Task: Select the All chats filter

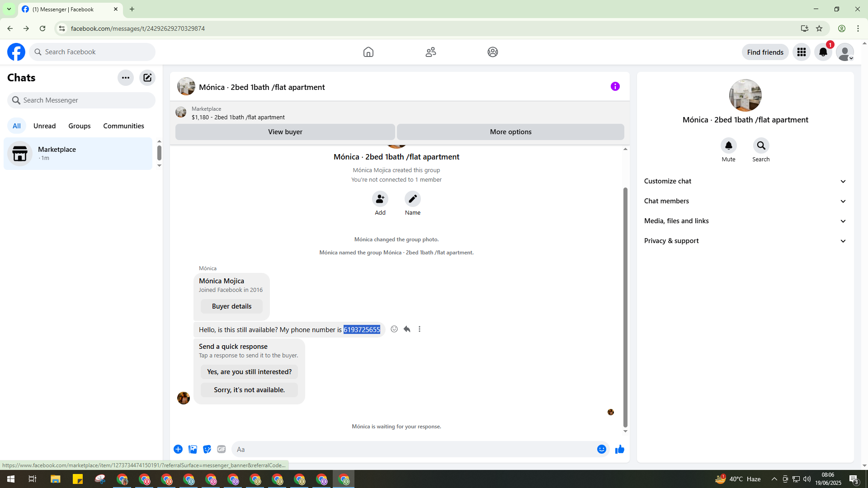Action: pos(17,126)
